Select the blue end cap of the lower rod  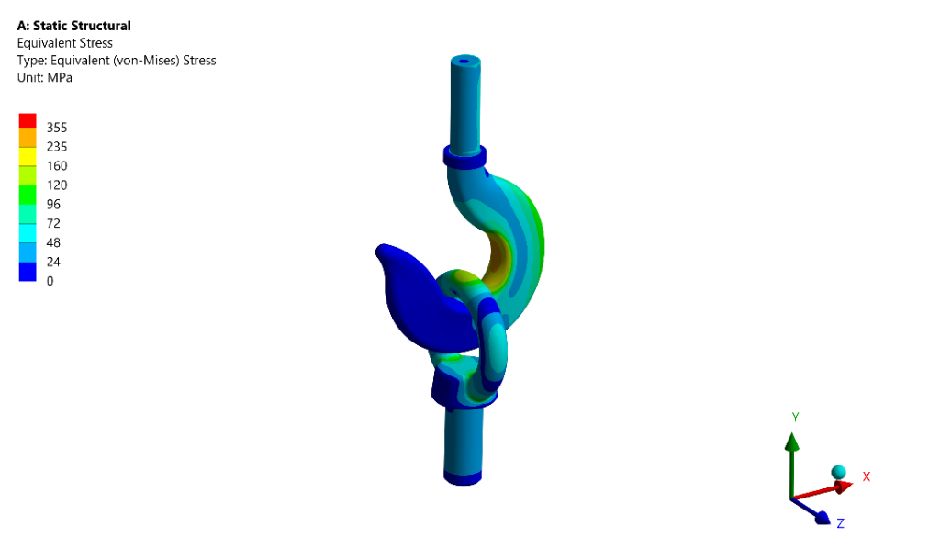click(x=463, y=478)
